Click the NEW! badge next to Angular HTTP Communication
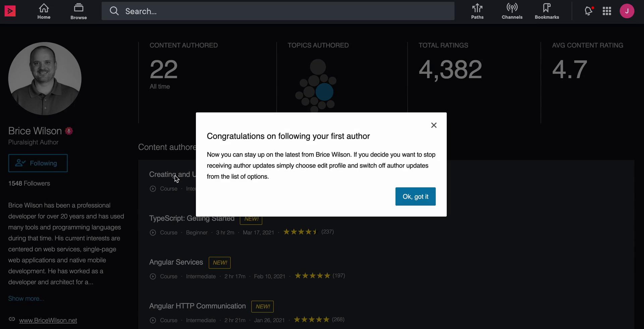Viewport: 644px width, 329px height. pos(263,307)
